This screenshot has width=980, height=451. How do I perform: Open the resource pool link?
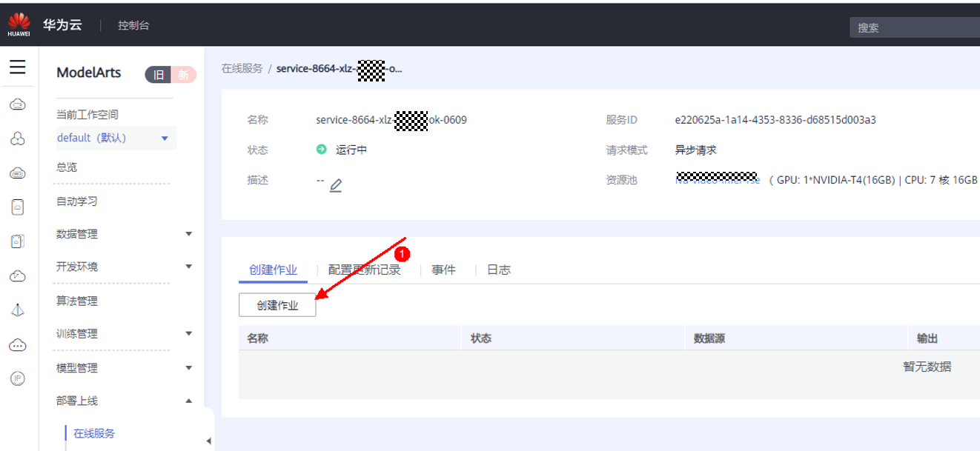click(717, 179)
